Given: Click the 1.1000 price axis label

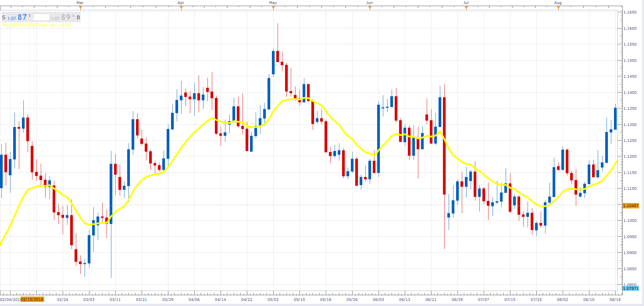Looking at the screenshot, I should (630, 221).
